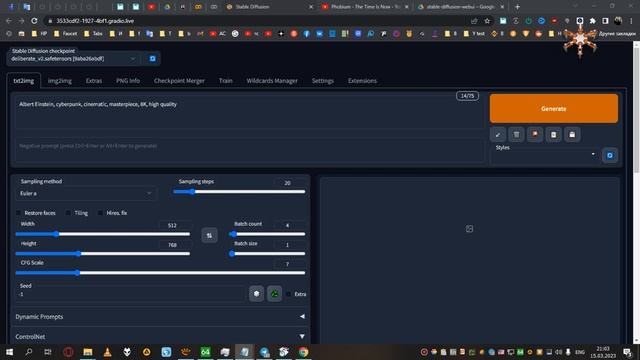This screenshot has width=640, height=360.
Task: Open the Stable Diffusion checkpoint dropdown
Action: click(73, 59)
